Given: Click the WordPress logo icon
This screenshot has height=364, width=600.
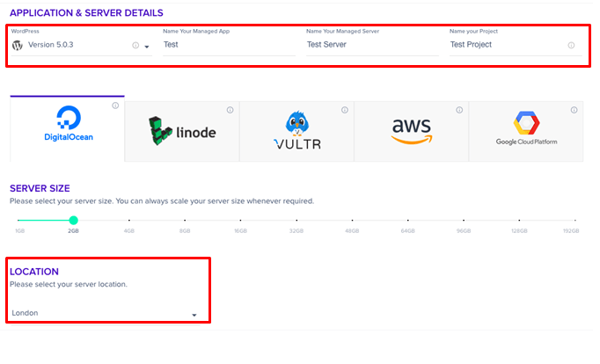Looking at the screenshot, I should pyautogui.click(x=18, y=45).
